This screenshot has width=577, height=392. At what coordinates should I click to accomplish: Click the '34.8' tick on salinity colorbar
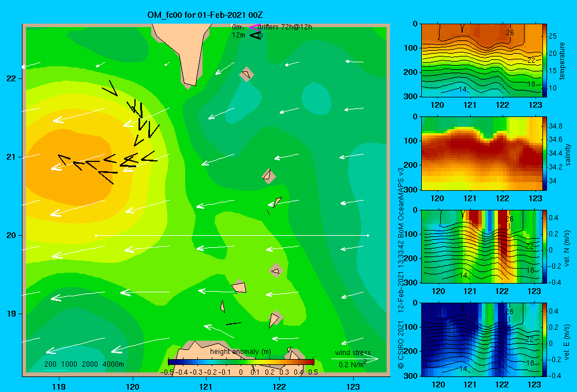point(555,126)
